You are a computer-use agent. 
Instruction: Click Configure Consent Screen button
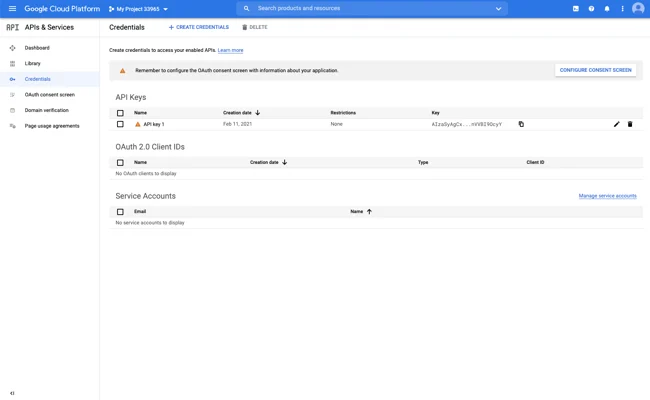[595, 70]
